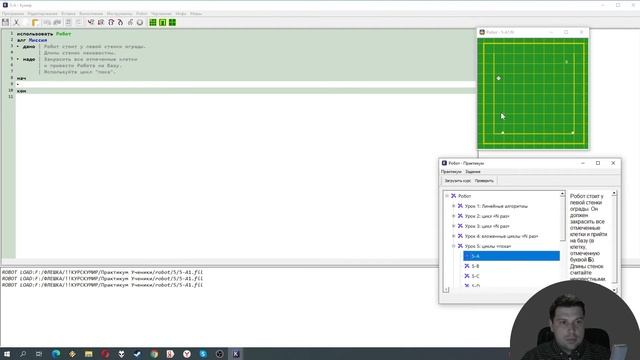The width and height of the screenshot is (640, 360).
Task: Click the course tree scrollbar up arrow
Action: coord(562,193)
